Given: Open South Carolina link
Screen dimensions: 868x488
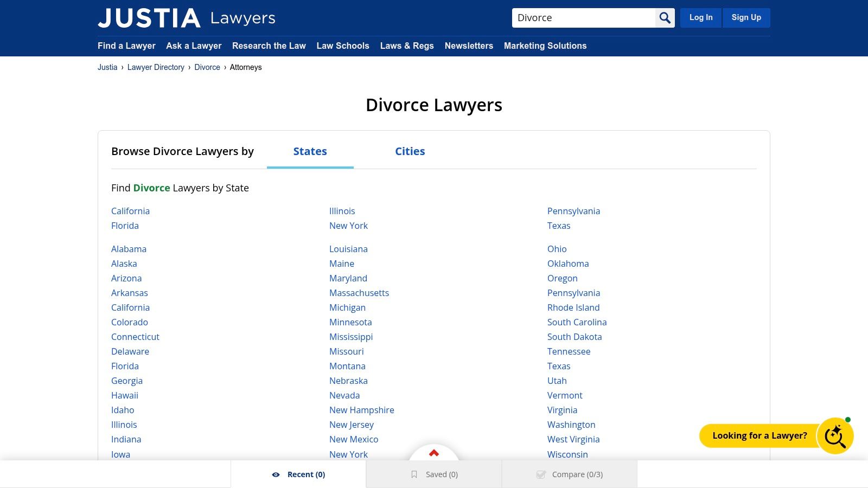Looking at the screenshot, I should (577, 322).
